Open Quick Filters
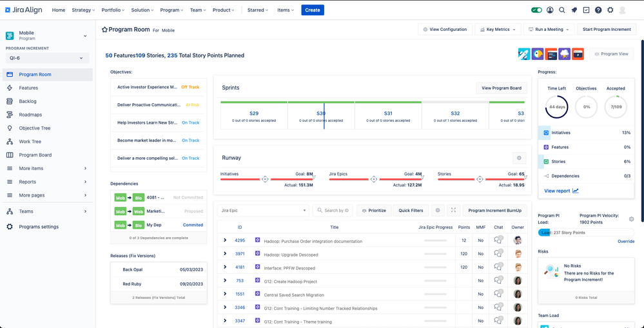Screen dimensions: 644x328 [x=411, y=210]
